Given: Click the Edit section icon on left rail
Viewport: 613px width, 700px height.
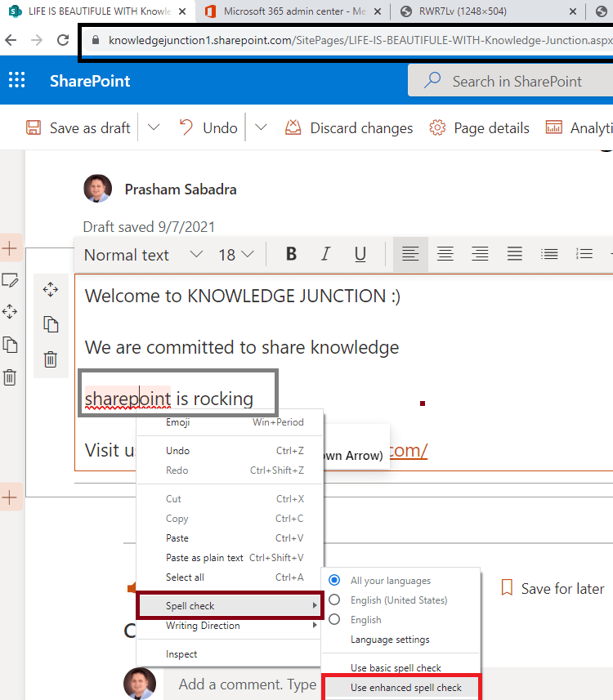Looking at the screenshot, I should tap(11, 280).
